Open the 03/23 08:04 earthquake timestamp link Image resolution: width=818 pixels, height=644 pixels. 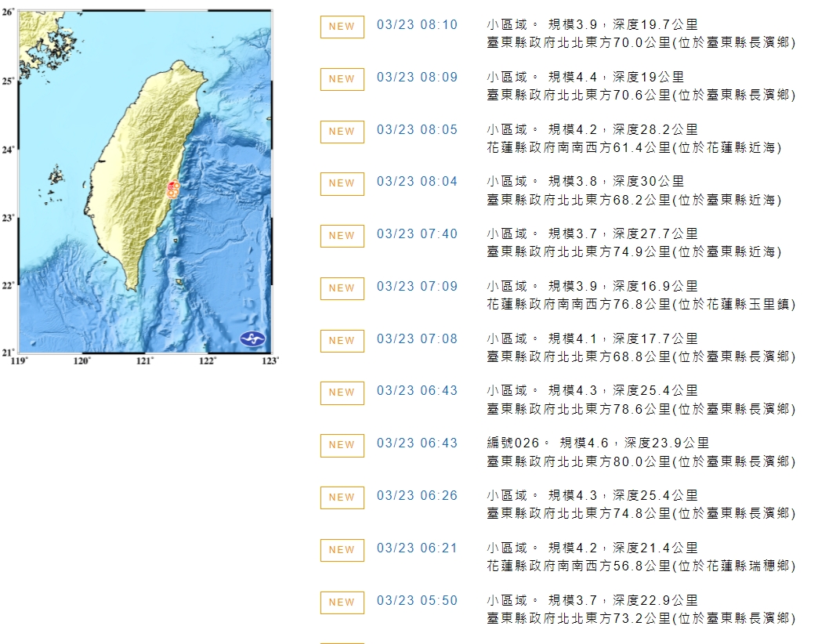[x=417, y=182]
